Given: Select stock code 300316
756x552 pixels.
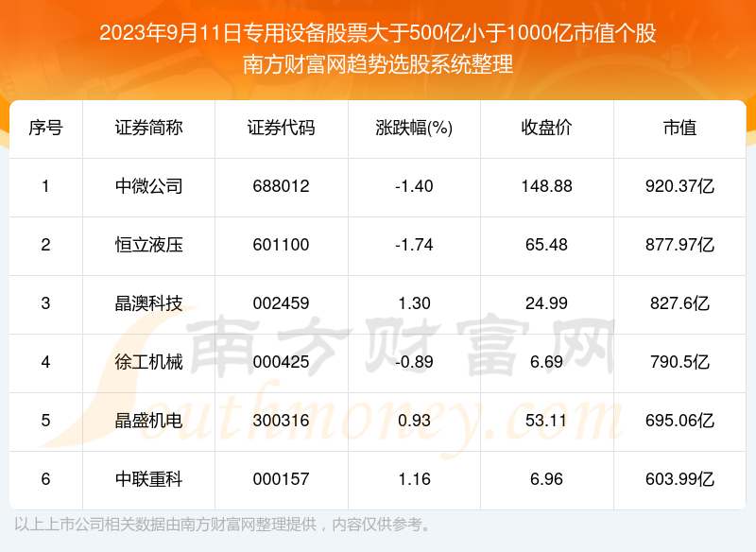Looking at the screenshot, I should click(281, 421).
